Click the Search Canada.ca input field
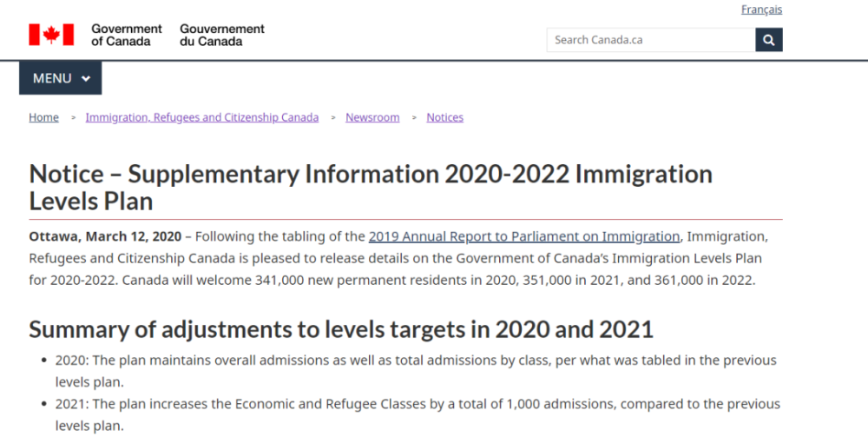The image size is (868, 437). [x=651, y=40]
